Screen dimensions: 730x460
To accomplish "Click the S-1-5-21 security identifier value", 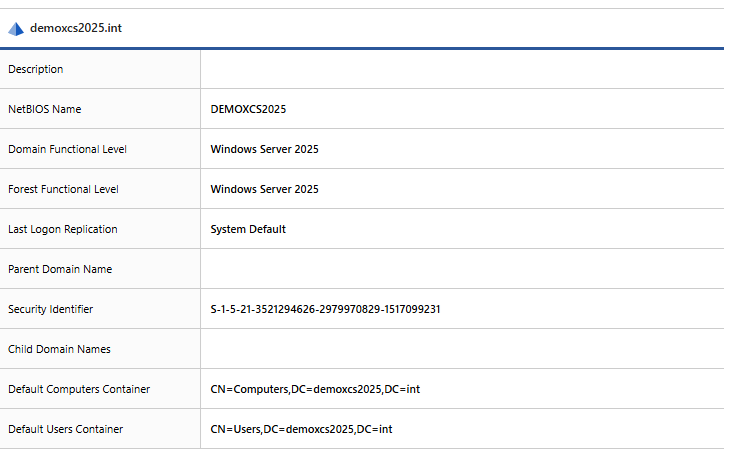I will point(325,309).
